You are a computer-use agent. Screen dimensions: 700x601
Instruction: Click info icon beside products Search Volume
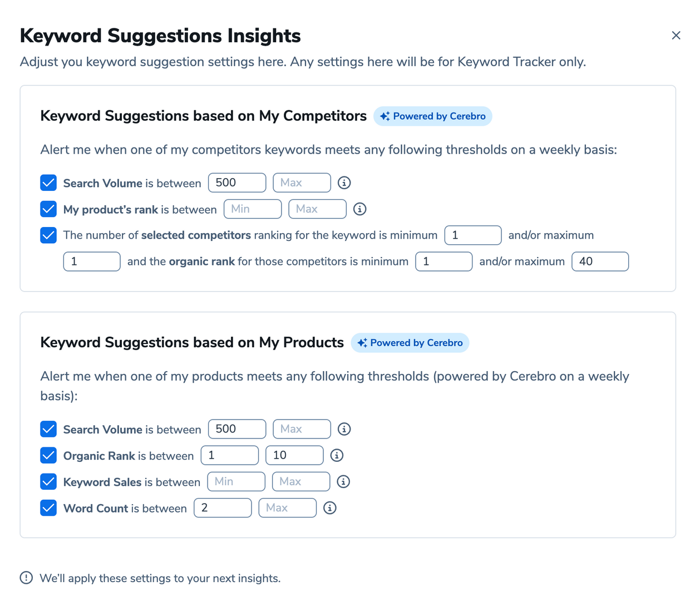pos(344,429)
